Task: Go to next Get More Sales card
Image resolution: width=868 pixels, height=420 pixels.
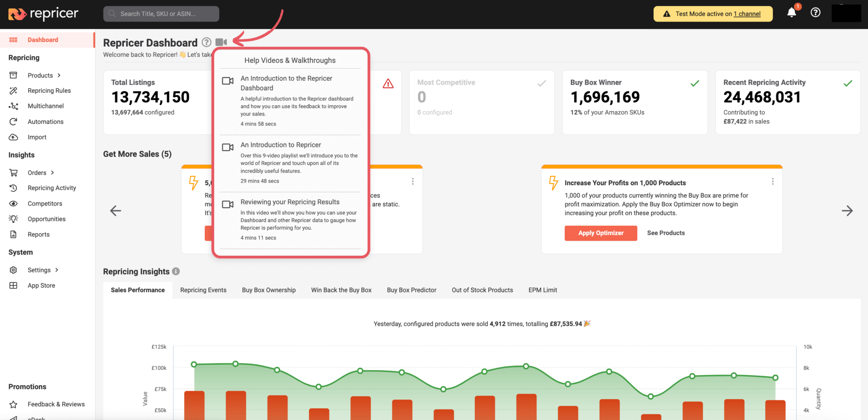Action: pos(847,211)
